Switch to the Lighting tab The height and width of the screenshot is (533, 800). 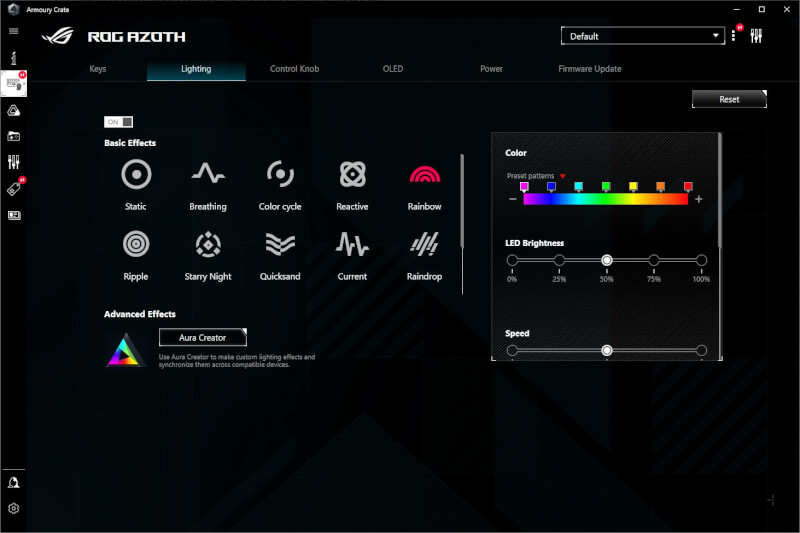(196, 69)
